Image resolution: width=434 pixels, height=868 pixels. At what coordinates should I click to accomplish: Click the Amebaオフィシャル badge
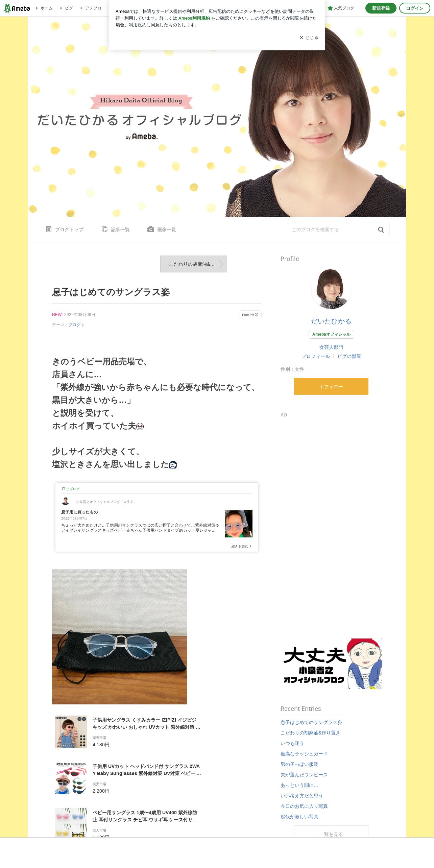(x=331, y=334)
